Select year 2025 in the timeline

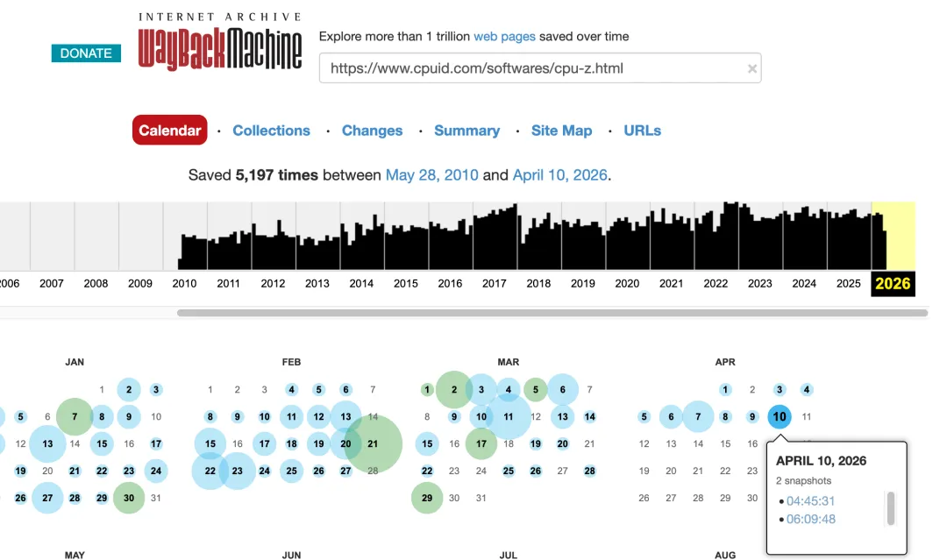coord(849,284)
